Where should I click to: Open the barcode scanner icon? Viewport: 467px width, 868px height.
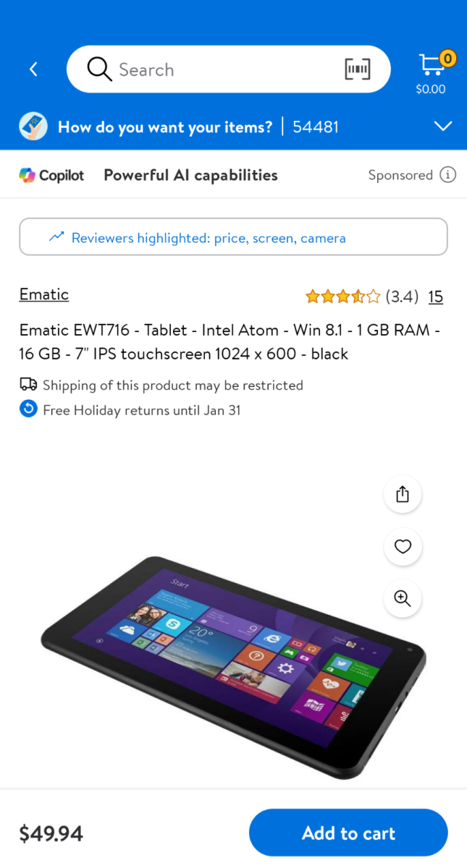[358, 69]
